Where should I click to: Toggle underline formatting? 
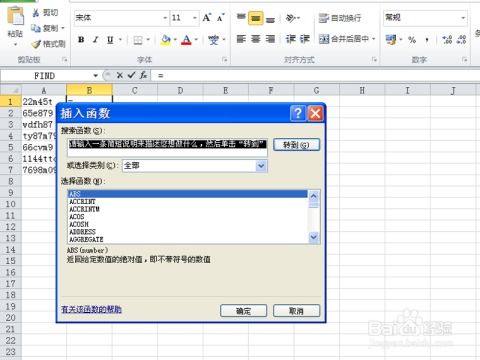(x=110, y=40)
